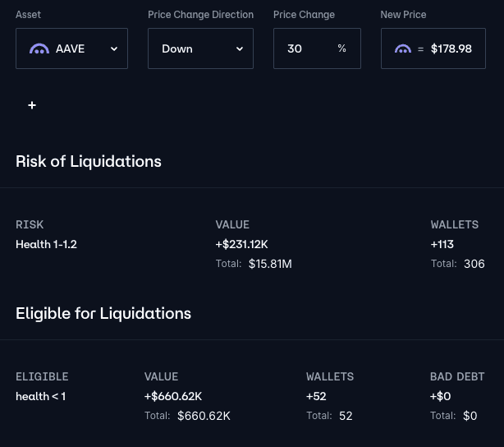This screenshot has height=447, width=504.
Task: Click the +$231.12K risk value
Action: [x=241, y=244]
